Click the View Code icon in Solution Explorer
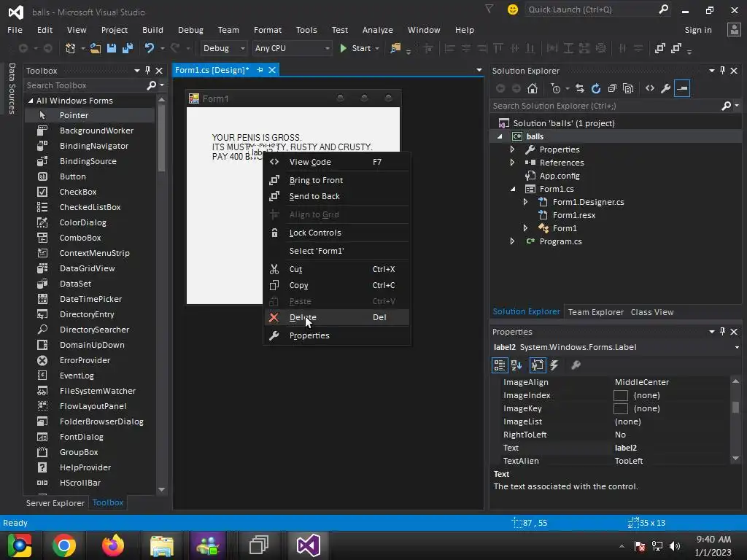The height and width of the screenshot is (560, 747). (650, 88)
